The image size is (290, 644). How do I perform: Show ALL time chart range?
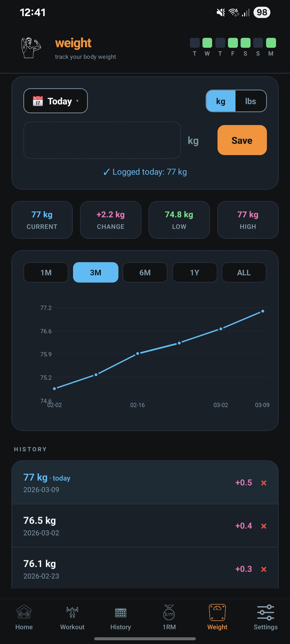244,272
